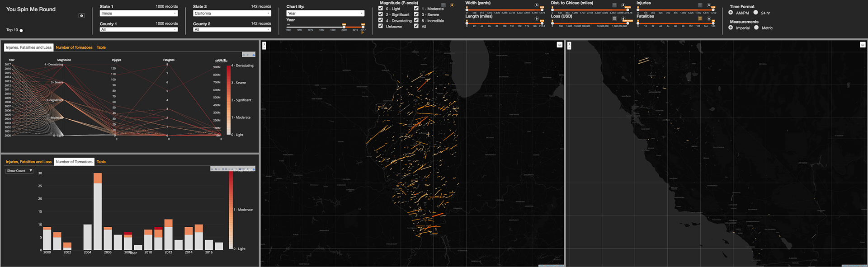Select the Metric measurements radio button

click(756, 28)
